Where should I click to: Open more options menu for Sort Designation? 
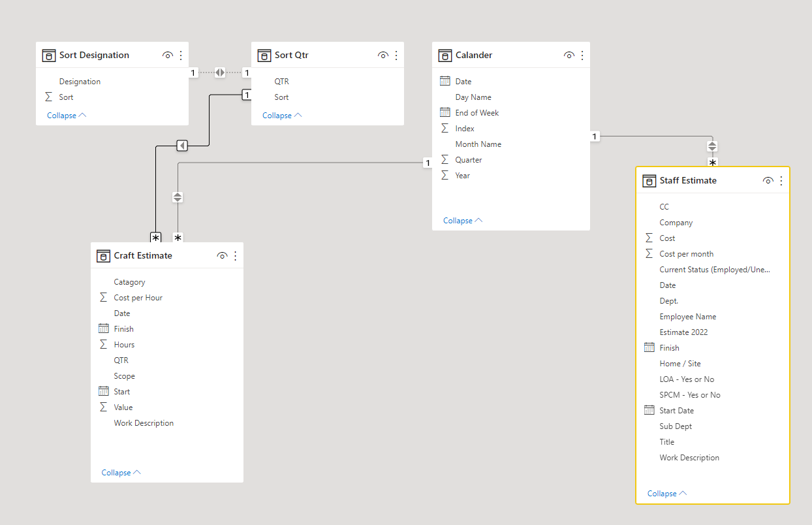pos(181,56)
